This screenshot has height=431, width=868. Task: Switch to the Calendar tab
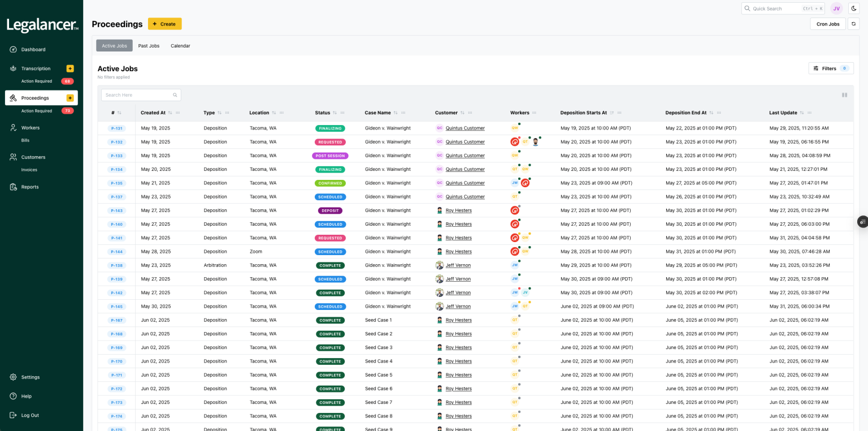[180, 46]
